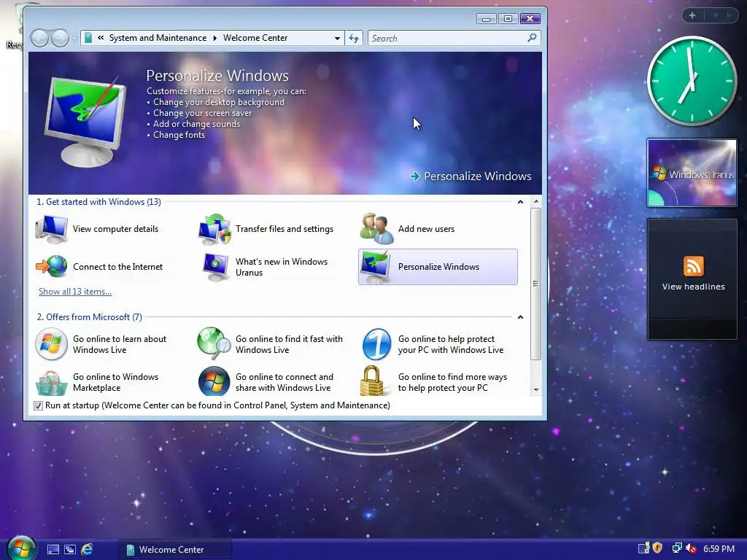Click the Offers from Microsoft heading
This screenshot has height=560, width=747.
pos(89,317)
